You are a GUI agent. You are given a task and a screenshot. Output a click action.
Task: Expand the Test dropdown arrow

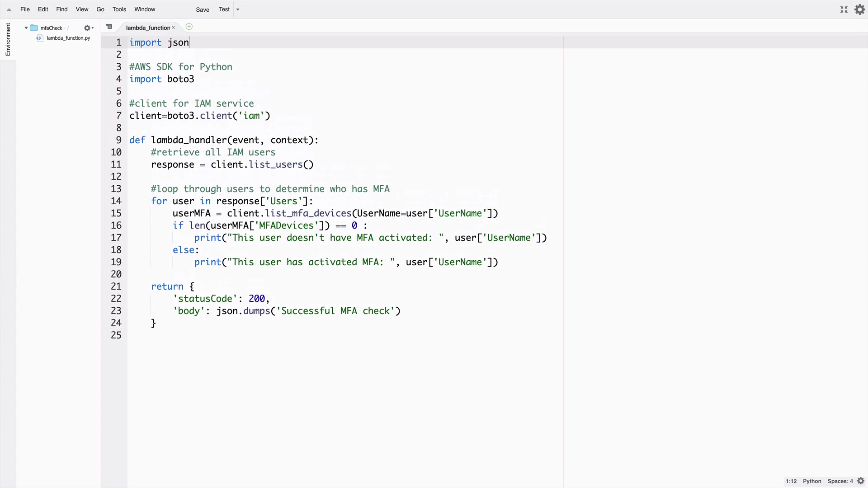[x=238, y=9]
